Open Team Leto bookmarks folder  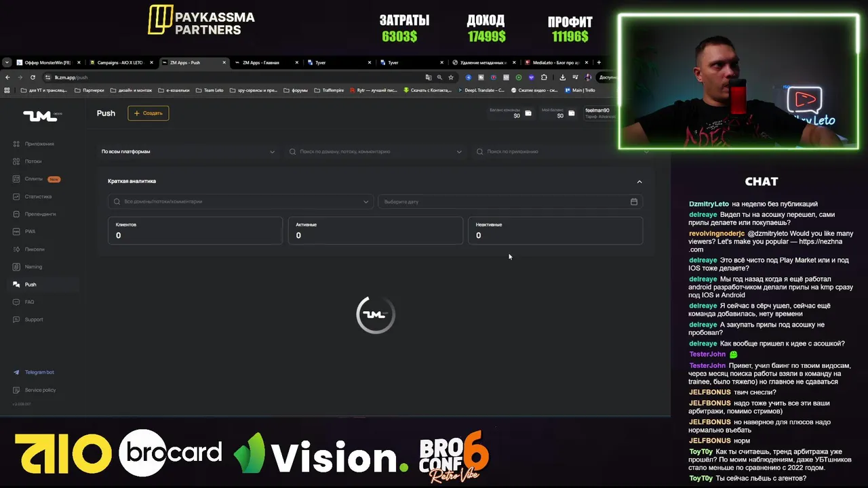pyautogui.click(x=210, y=90)
